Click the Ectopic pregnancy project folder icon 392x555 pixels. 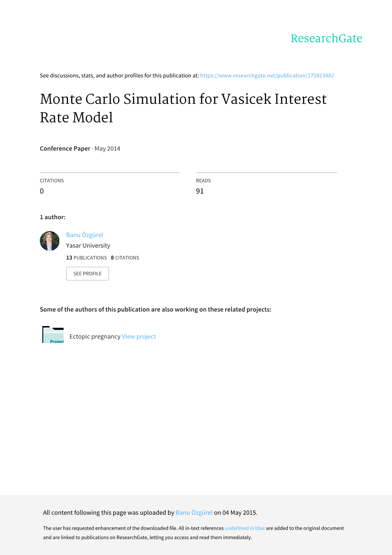tap(53, 335)
